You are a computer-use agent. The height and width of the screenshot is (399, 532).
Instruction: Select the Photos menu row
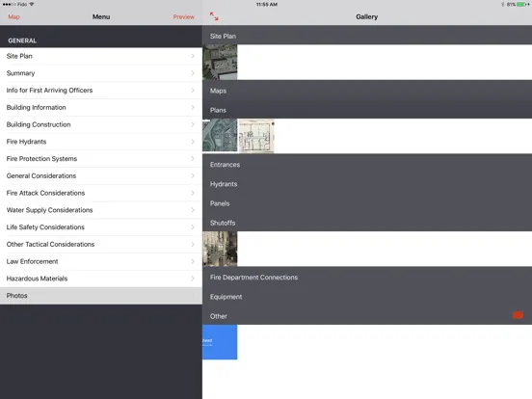tap(101, 296)
